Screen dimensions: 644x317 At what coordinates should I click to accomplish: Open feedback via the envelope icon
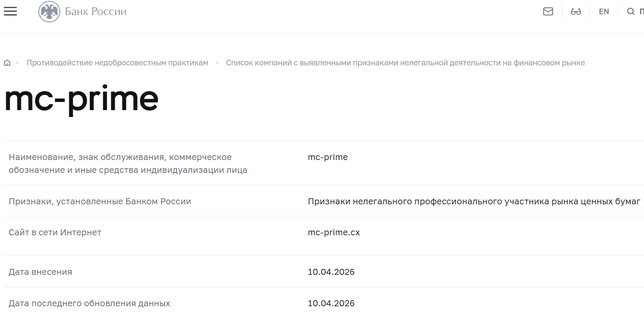[548, 11]
